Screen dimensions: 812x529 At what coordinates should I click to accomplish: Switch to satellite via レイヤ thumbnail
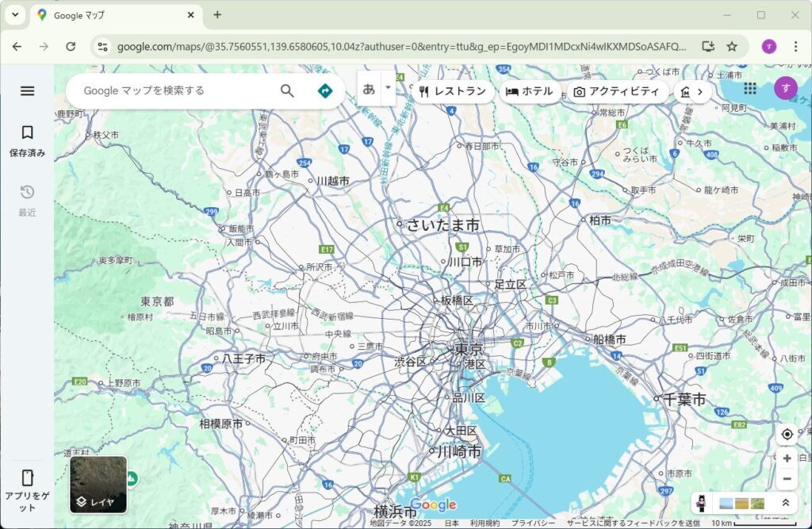click(x=98, y=485)
